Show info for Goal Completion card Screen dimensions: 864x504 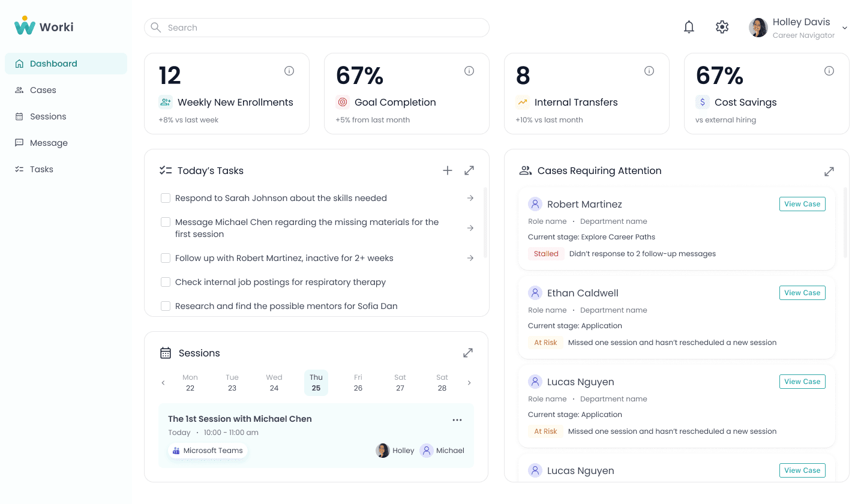(469, 71)
